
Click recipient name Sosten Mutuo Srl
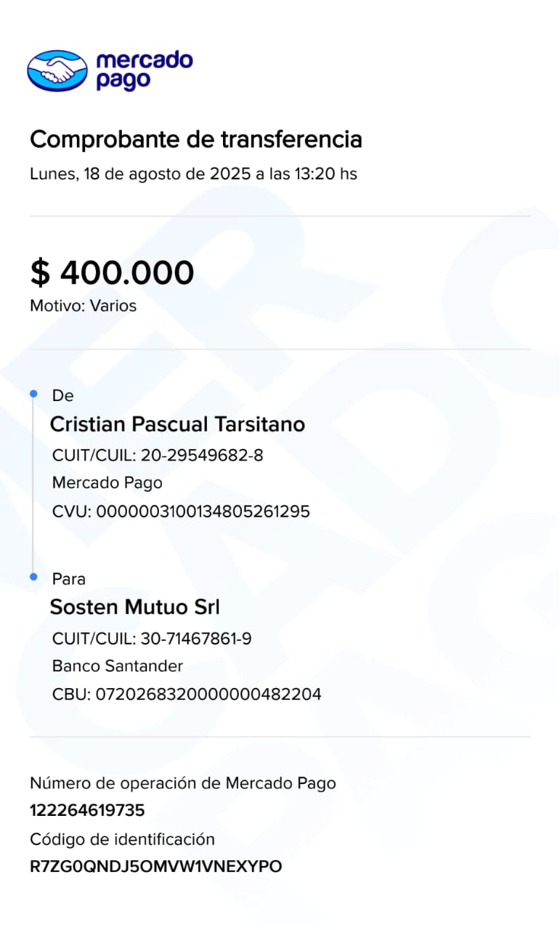click(x=134, y=607)
